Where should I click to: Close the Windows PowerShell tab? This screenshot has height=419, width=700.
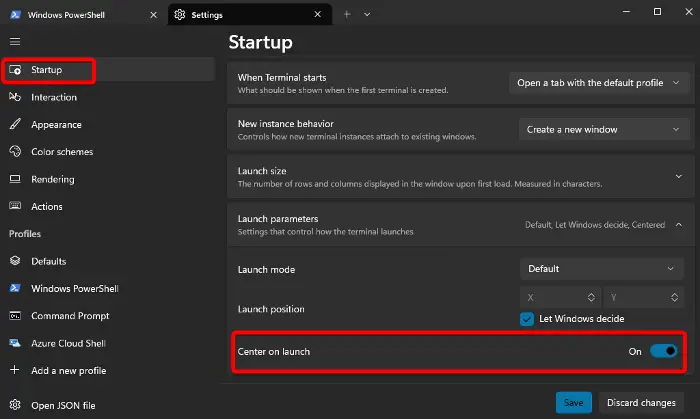[154, 15]
